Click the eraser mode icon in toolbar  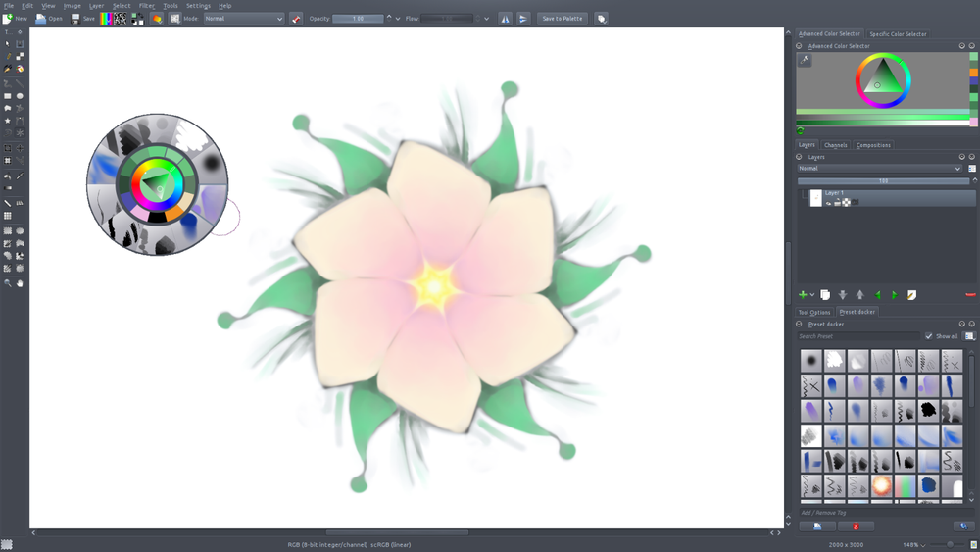[x=296, y=19]
